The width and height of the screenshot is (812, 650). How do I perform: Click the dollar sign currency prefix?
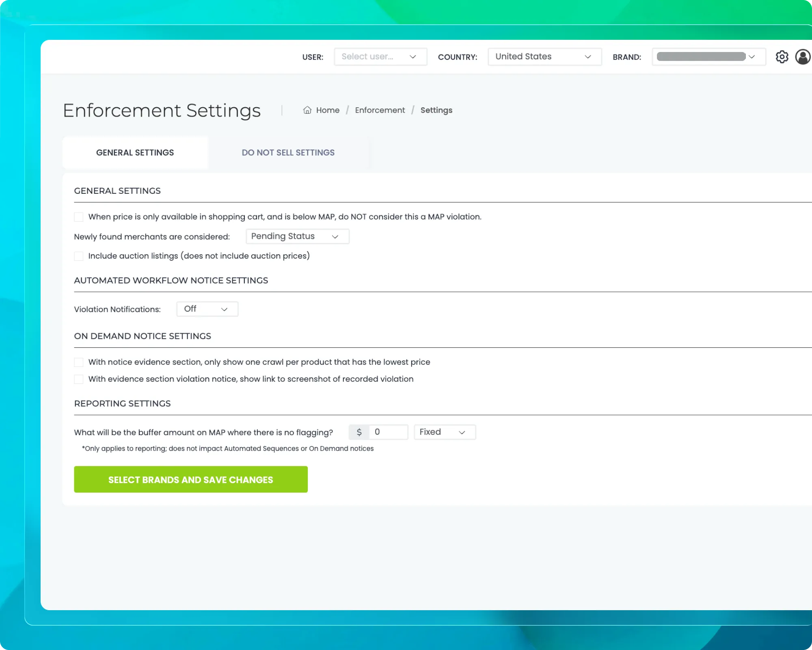(359, 432)
